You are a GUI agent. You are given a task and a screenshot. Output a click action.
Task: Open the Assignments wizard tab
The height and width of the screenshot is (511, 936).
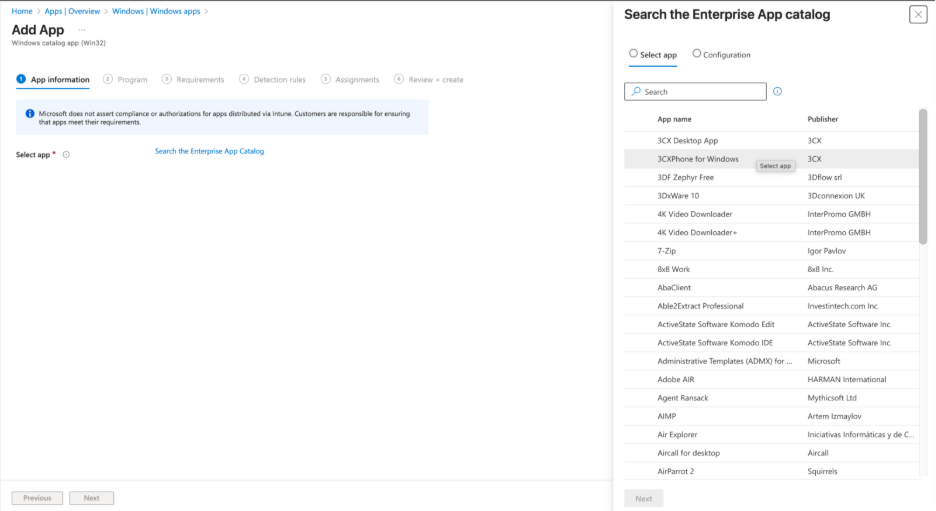pyautogui.click(x=357, y=79)
